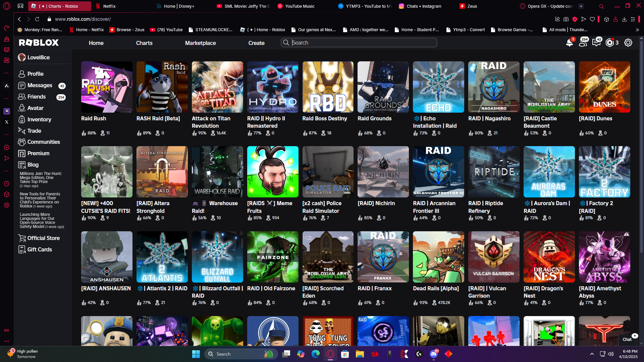Open Avatar from the sidebar
644x362 pixels.
pos(35,108)
